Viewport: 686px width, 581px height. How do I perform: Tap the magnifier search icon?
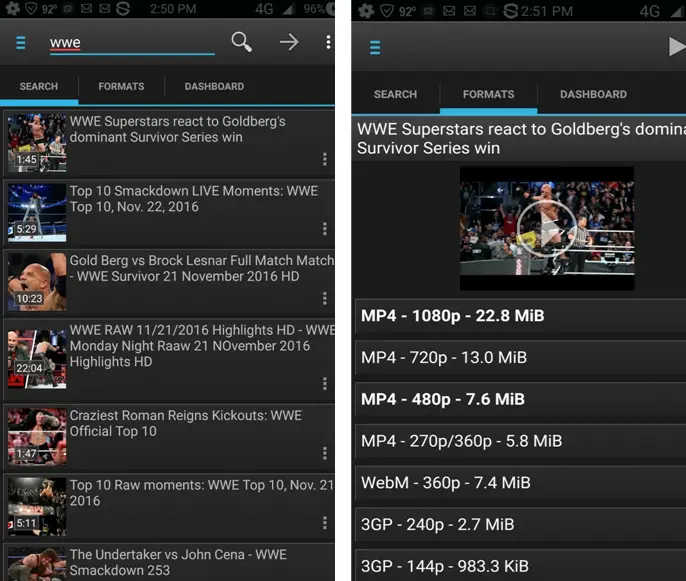click(242, 42)
